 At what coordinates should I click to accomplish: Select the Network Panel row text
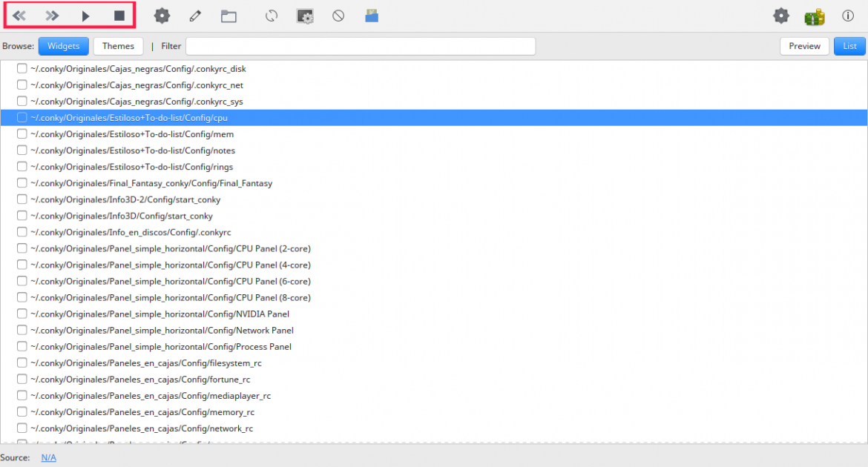pos(162,331)
